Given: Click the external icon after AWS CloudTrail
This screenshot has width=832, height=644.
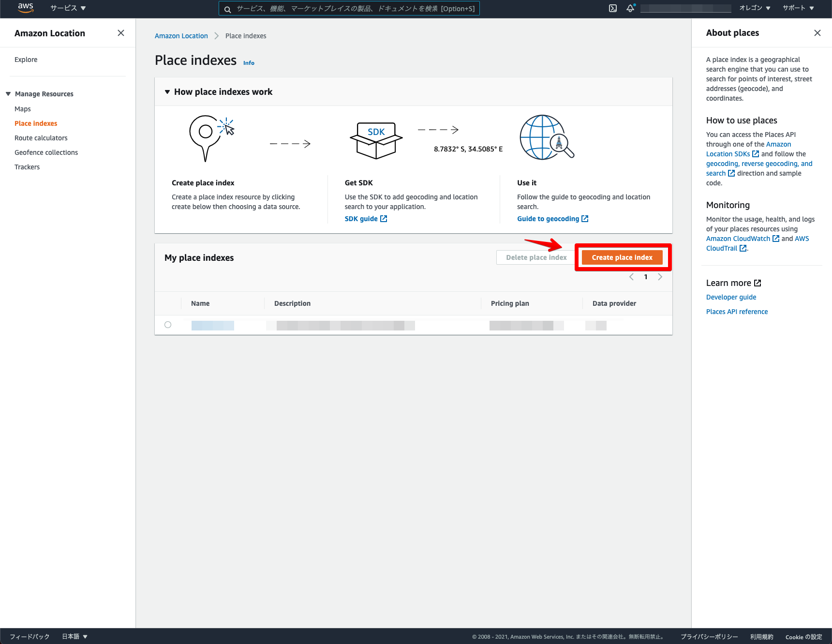Looking at the screenshot, I should tap(743, 248).
